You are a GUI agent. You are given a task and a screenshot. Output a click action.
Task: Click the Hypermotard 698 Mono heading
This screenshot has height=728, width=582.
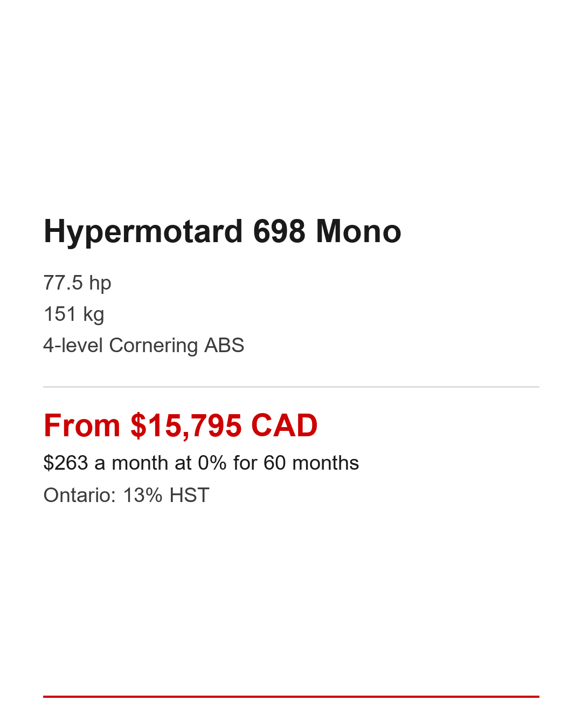point(222,232)
